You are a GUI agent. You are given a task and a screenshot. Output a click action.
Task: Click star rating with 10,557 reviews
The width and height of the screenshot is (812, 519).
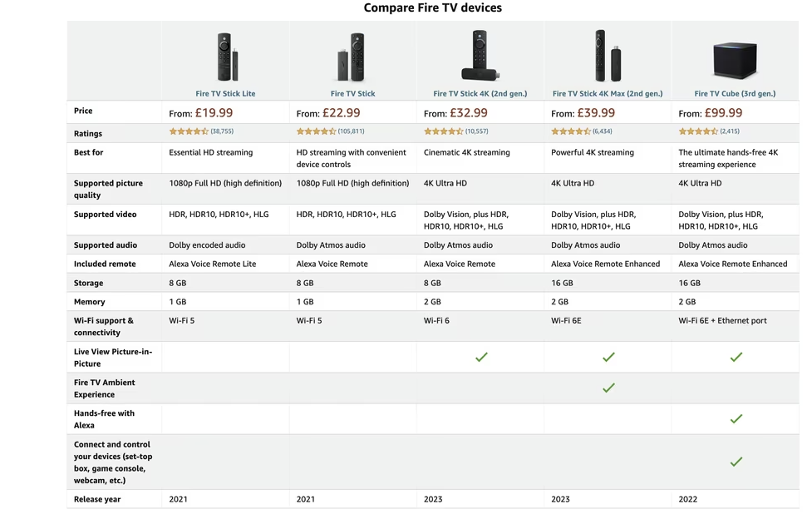[444, 131]
